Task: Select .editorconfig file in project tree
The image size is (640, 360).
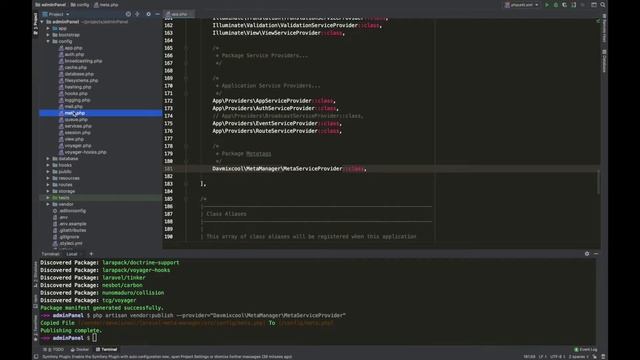Action: pyautogui.click(x=69, y=211)
